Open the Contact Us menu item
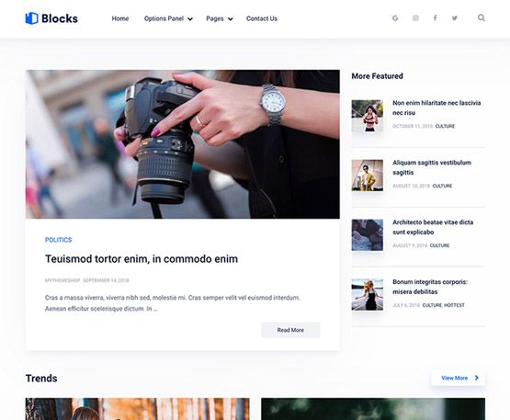This screenshot has height=420, width=510. coord(262,18)
